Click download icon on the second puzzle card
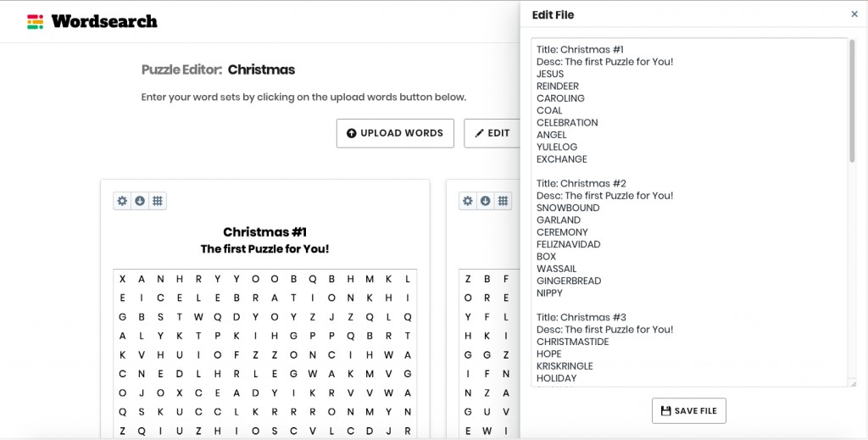Viewport: 868px width, 440px height. pos(486,201)
